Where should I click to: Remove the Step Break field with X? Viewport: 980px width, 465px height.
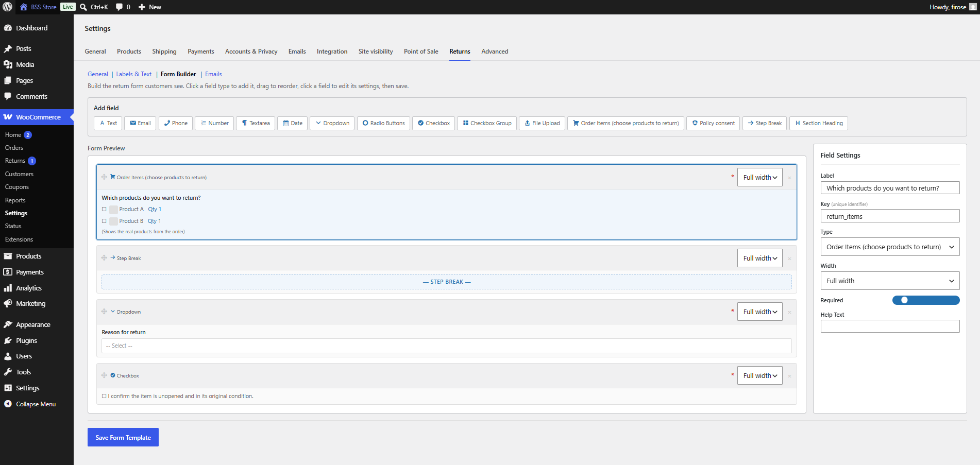pyautogui.click(x=789, y=259)
